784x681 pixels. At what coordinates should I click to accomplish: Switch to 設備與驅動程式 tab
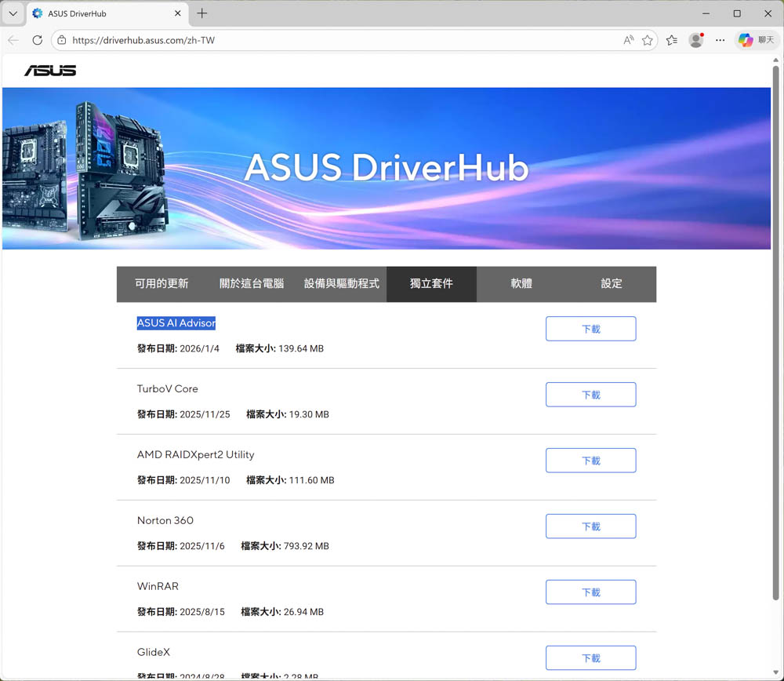tap(341, 284)
